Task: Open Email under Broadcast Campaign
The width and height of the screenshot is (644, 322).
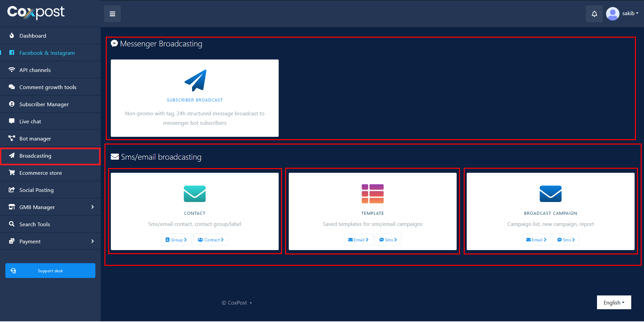Action: [x=536, y=240]
